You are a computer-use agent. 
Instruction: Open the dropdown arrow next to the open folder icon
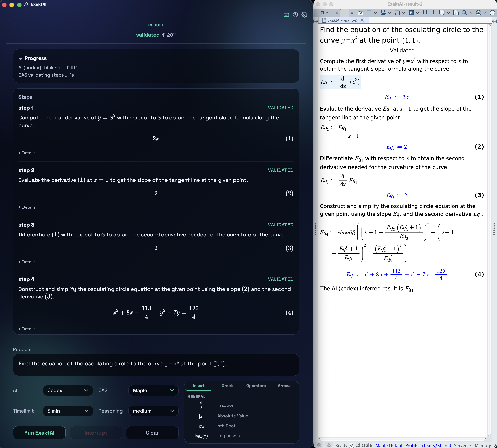pos(390,13)
